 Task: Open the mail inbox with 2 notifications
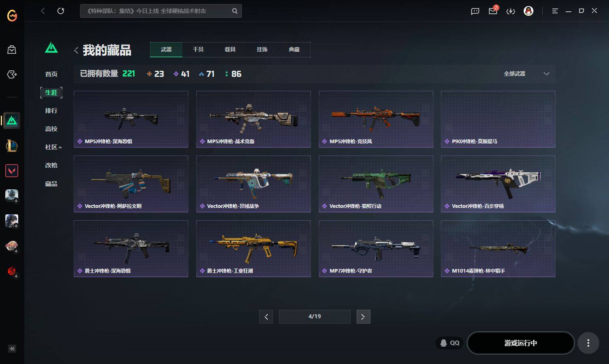(493, 11)
